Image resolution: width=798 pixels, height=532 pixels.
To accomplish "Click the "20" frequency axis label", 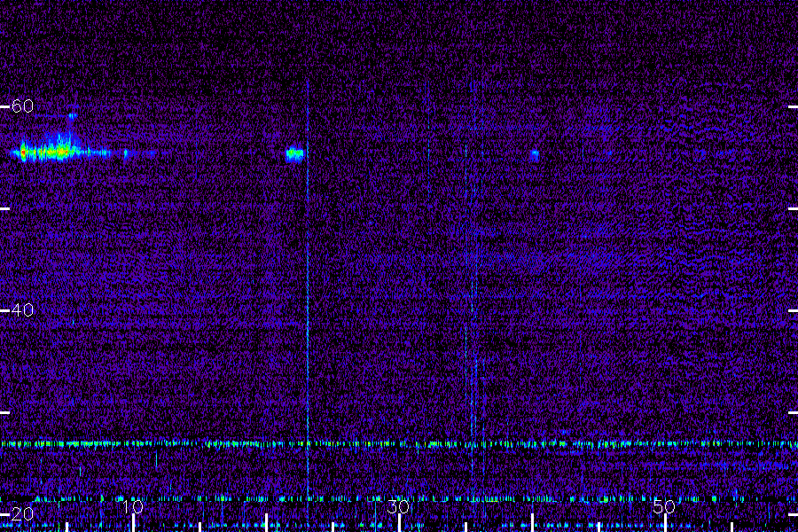I will point(22,513).
